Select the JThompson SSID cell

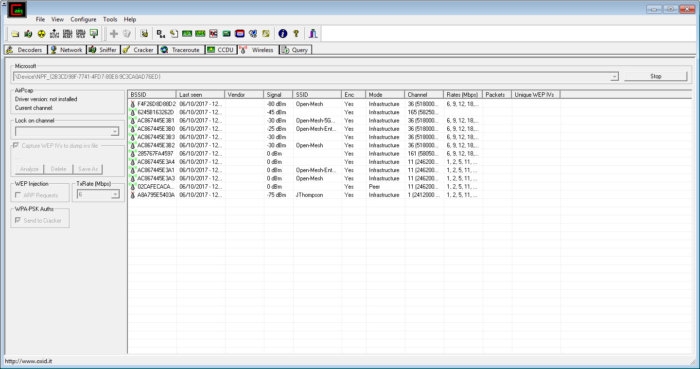[309, 195]
